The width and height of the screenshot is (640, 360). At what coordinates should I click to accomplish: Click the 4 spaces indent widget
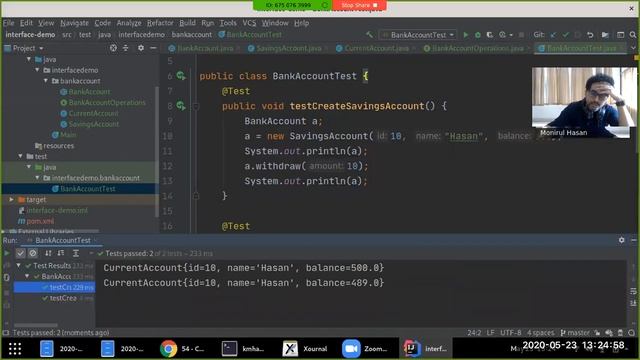pos(540,333)
